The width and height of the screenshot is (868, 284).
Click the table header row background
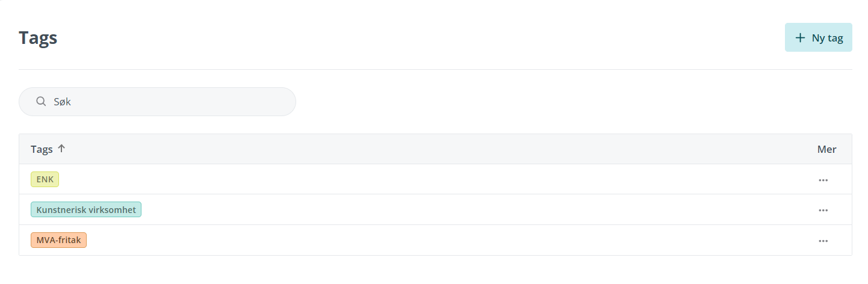435,149
